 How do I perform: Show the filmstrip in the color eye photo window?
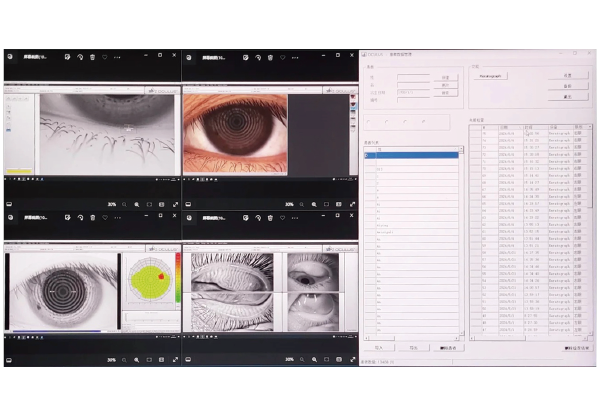click(188, 204)
